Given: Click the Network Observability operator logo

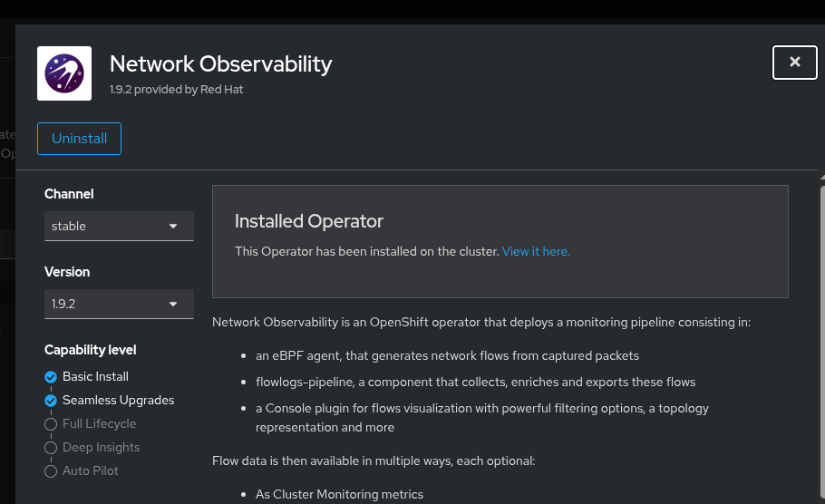Looking at the screenshot, I should click(x=64, y=73).
